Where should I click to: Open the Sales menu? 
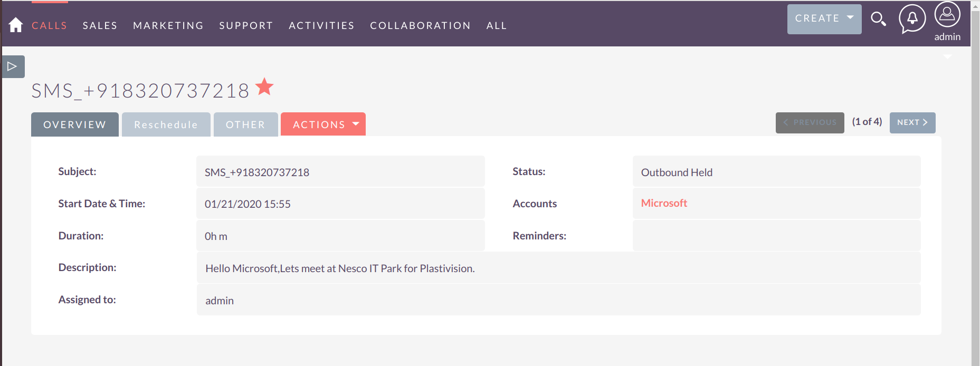click(100, 25)
